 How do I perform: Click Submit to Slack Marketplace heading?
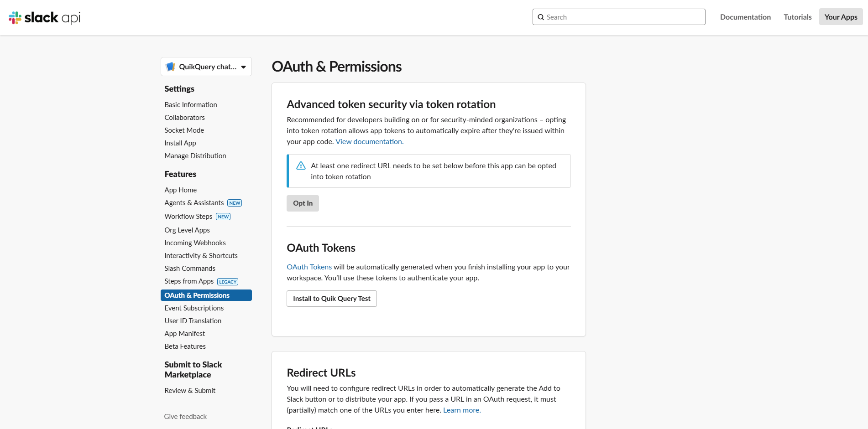pyautogui.click(x=193, y=370)
